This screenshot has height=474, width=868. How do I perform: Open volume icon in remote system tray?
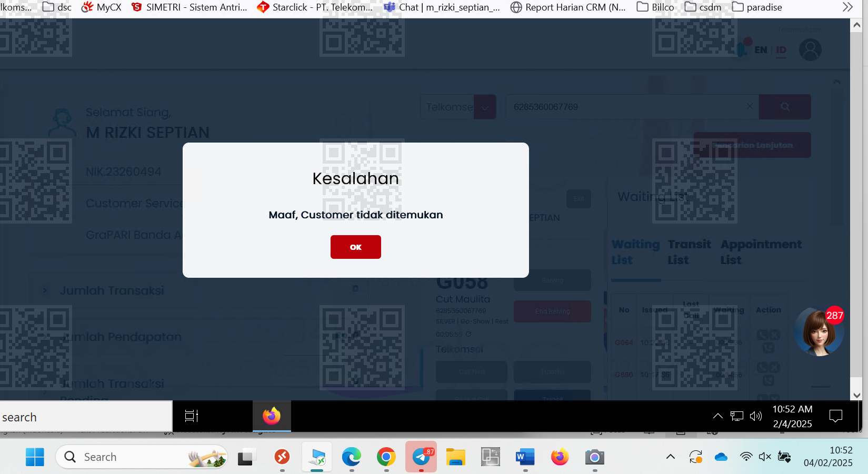[x=756, y=416]
